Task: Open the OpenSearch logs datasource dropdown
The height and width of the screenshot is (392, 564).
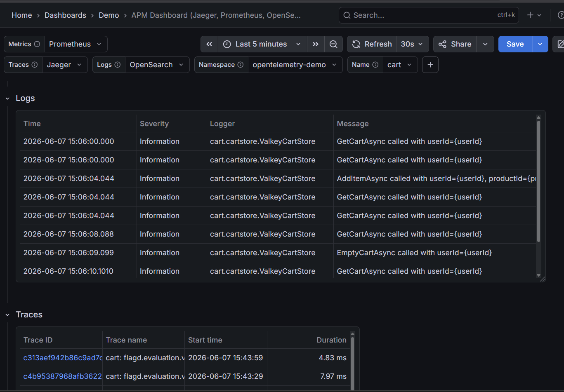Action: 157,65
